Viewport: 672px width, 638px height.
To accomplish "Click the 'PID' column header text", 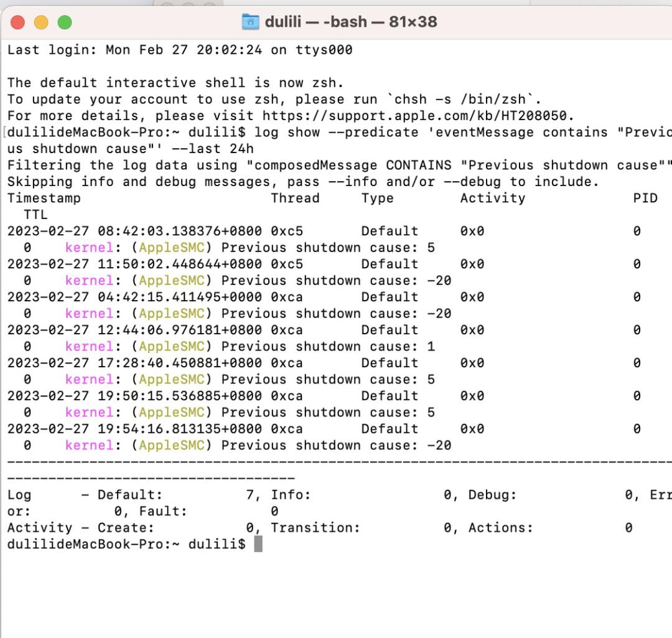I will [x=645, y=199].
